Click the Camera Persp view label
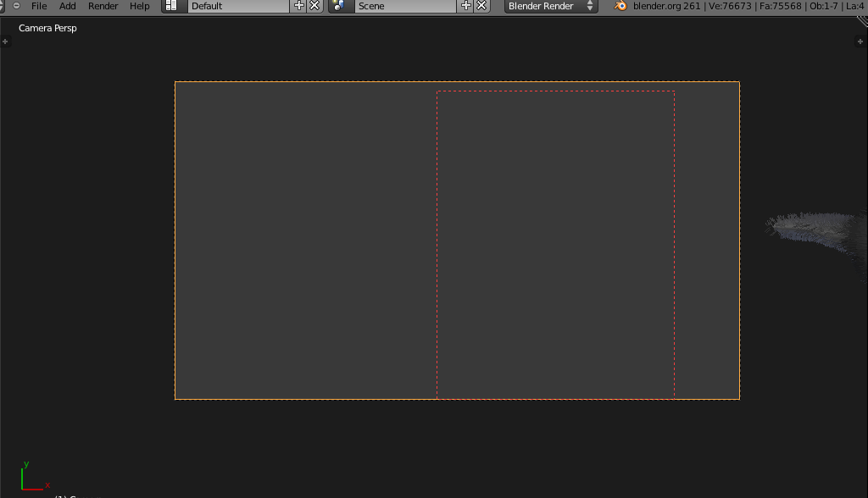Screen dimensions: 868x498 (x=47, y=28)
